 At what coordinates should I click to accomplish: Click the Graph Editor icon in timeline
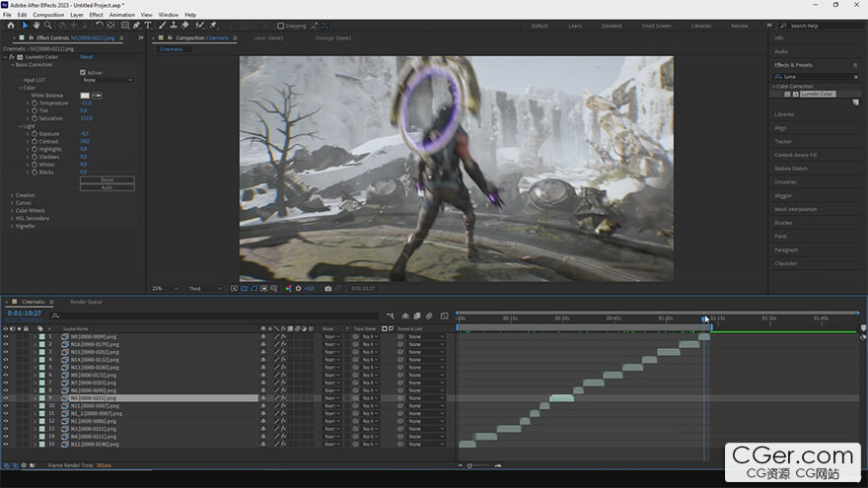(445, 315)
